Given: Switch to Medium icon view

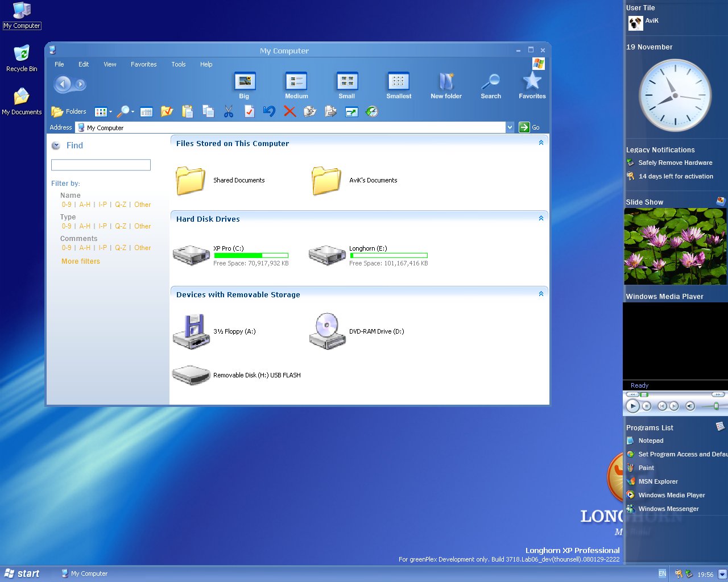Looking at the screenshot, I should click(x=296, y=85).
